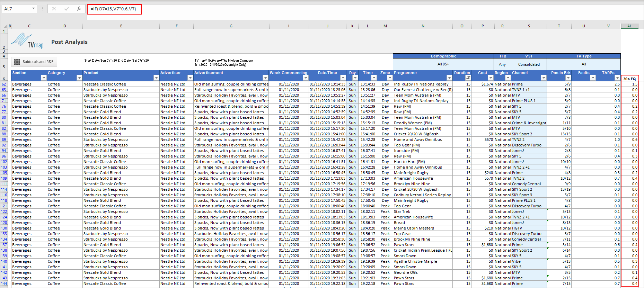
Task: Click the 'All' TV Type cell
Action: 584,64
